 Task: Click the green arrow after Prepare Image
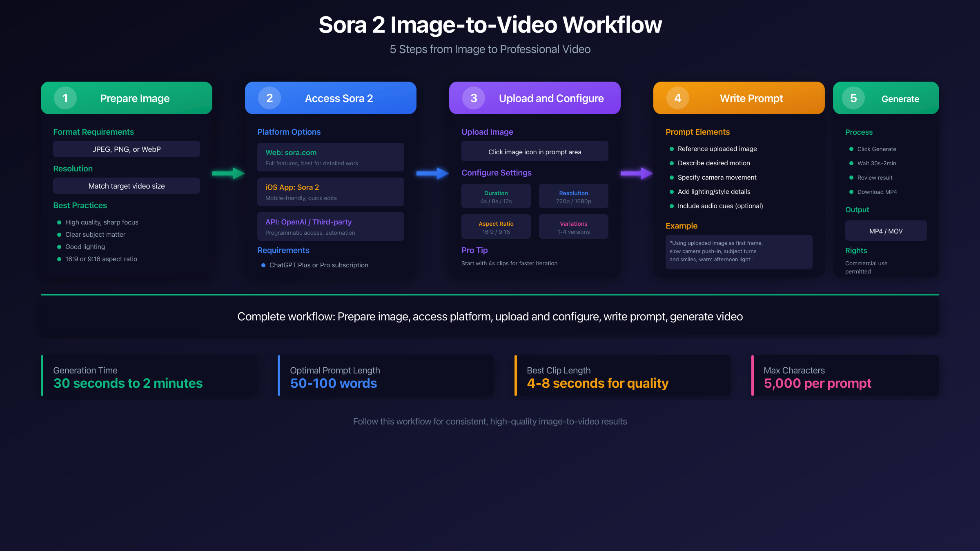point(228,173)
